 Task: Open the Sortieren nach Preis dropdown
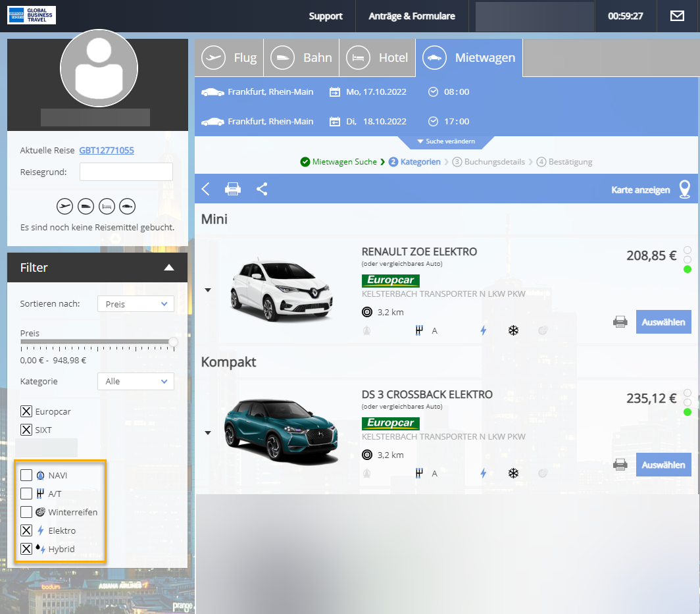click(136, 304)
